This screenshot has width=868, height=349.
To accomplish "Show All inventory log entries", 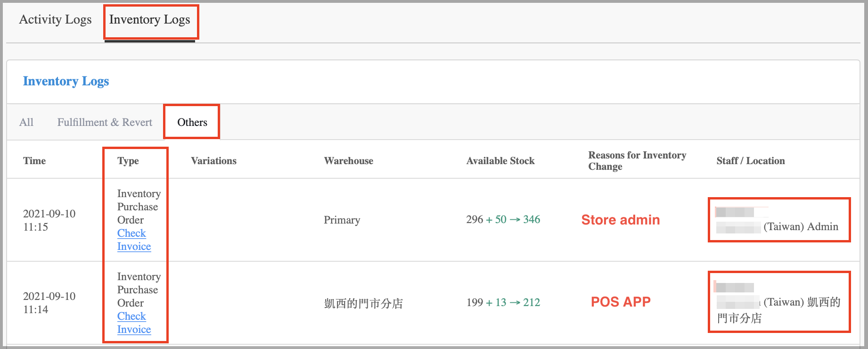I will tap(26, 123).
